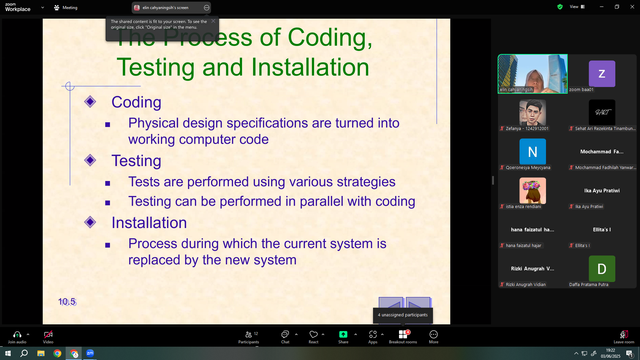This screenshot has height=360, width=640.
Task: Click the 'elin cahyaningsih's screen' share indicator
Action: [171, 7]
